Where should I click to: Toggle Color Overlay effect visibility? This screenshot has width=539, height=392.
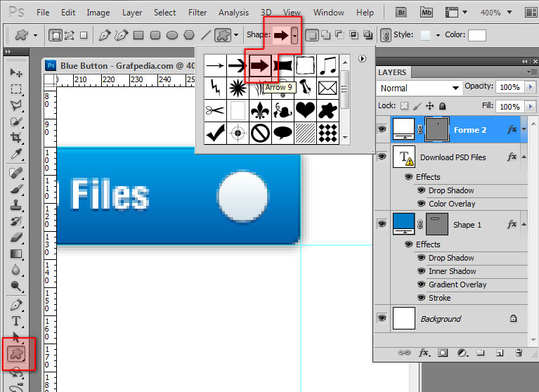422,204
